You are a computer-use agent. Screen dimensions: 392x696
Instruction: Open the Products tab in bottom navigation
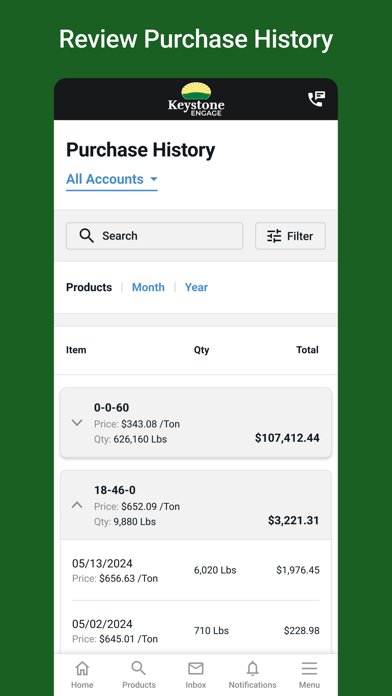coord(139,675)
